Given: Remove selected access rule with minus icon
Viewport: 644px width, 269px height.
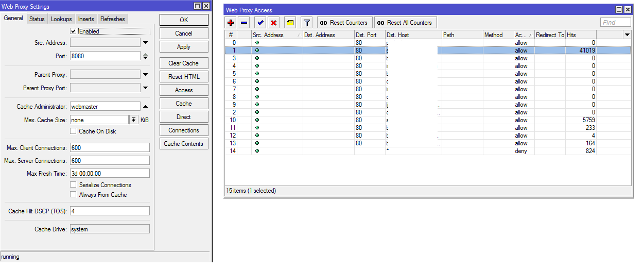Looking at the screenshot, I should click(x=244, y=23).
